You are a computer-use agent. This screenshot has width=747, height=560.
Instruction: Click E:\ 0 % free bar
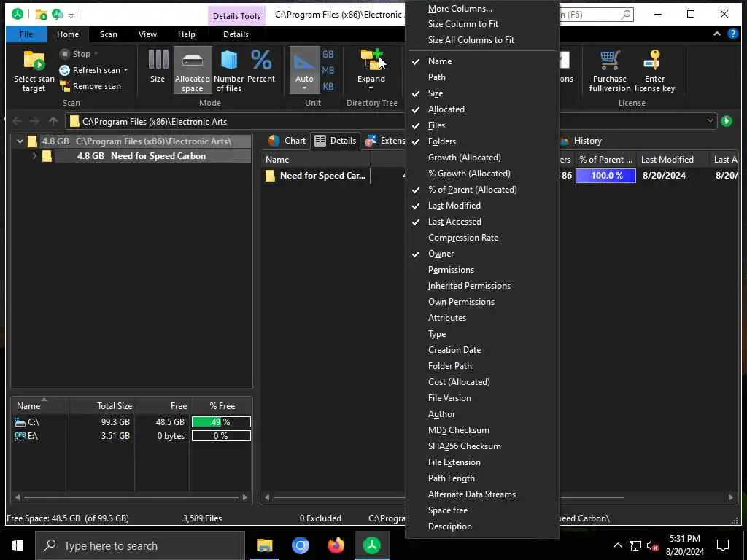[x=221, y=436]
